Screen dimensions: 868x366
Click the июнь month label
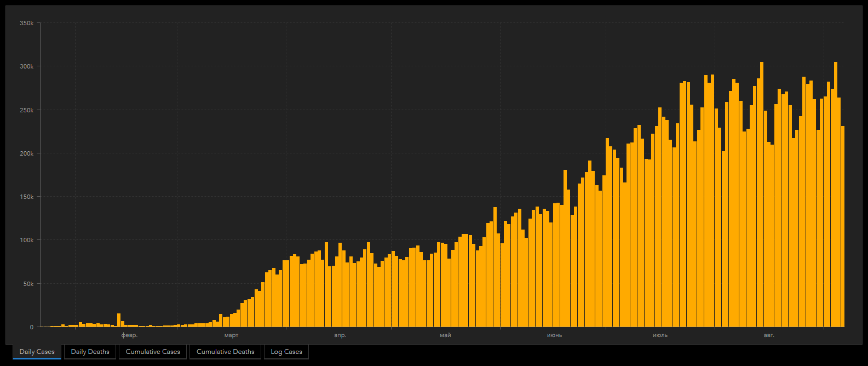pyautogui.click(x=554, y=335)
